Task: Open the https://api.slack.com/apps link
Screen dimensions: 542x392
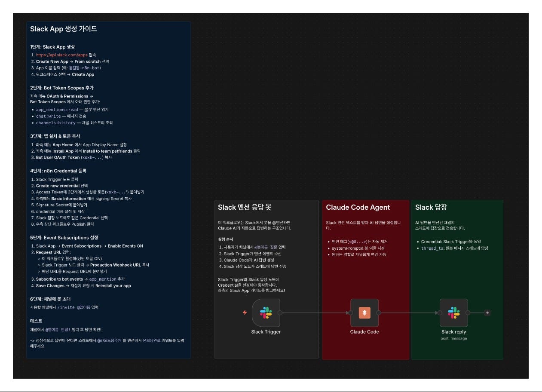Action: (61, 55)
